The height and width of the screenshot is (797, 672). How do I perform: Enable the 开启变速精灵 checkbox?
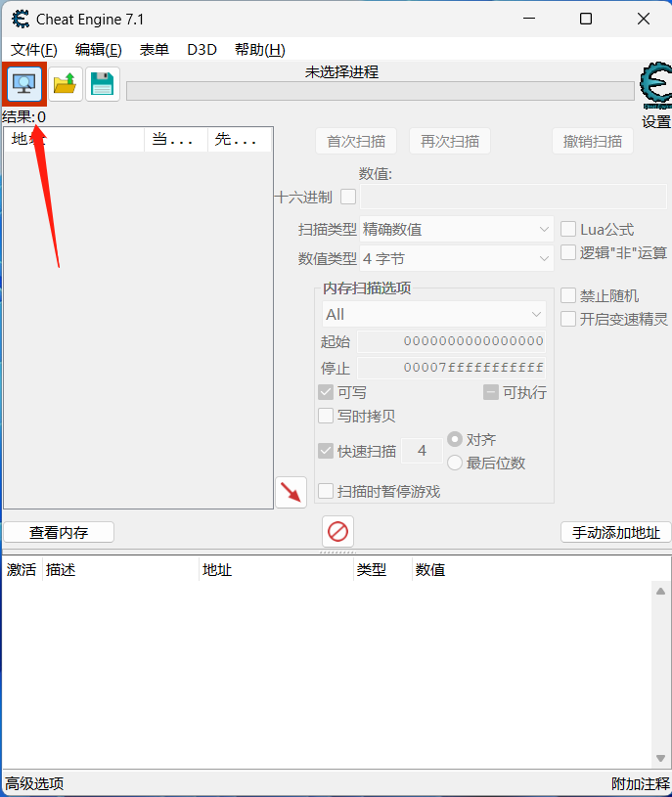(568, 319)
